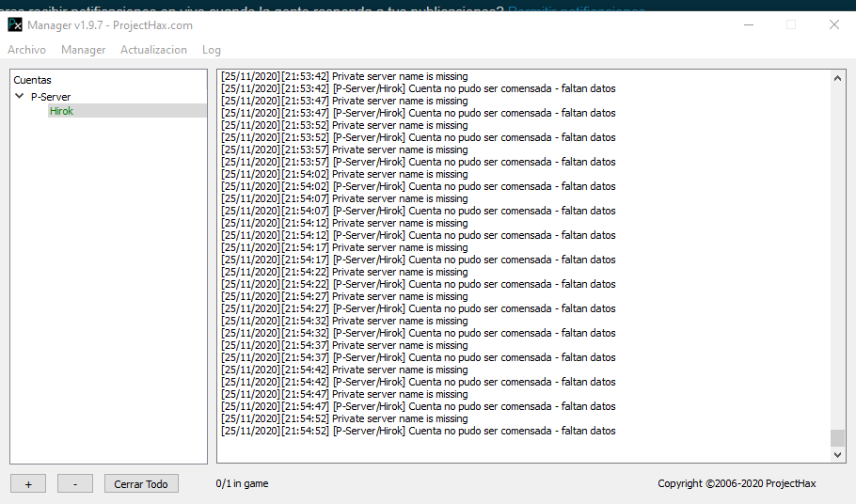The image size is (856, 504).
Task: Open the Manager menu
Action: [83, 50]
